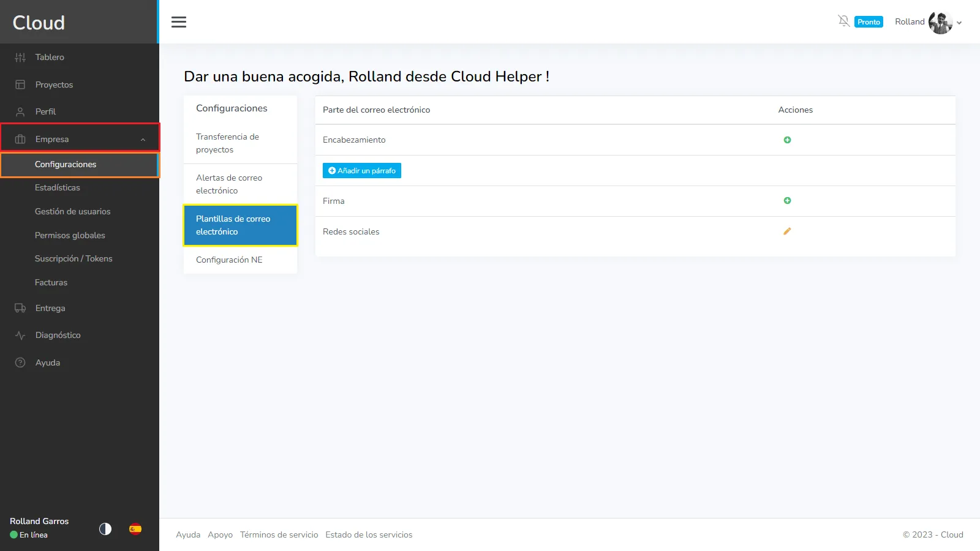Open Suscripción / Tokens page
980x551 pixels.
point(73,259)
